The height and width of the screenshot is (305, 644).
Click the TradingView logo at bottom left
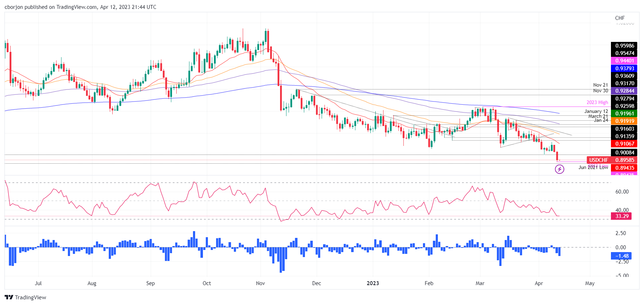coord(25,297)
